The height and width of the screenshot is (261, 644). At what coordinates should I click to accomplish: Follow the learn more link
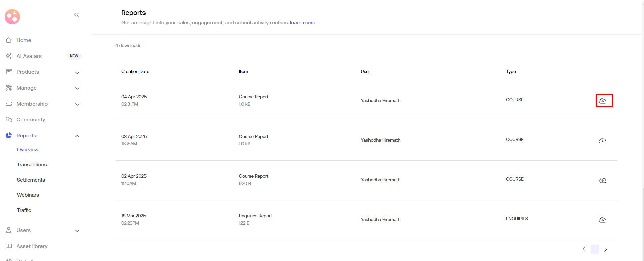point(302,23)
